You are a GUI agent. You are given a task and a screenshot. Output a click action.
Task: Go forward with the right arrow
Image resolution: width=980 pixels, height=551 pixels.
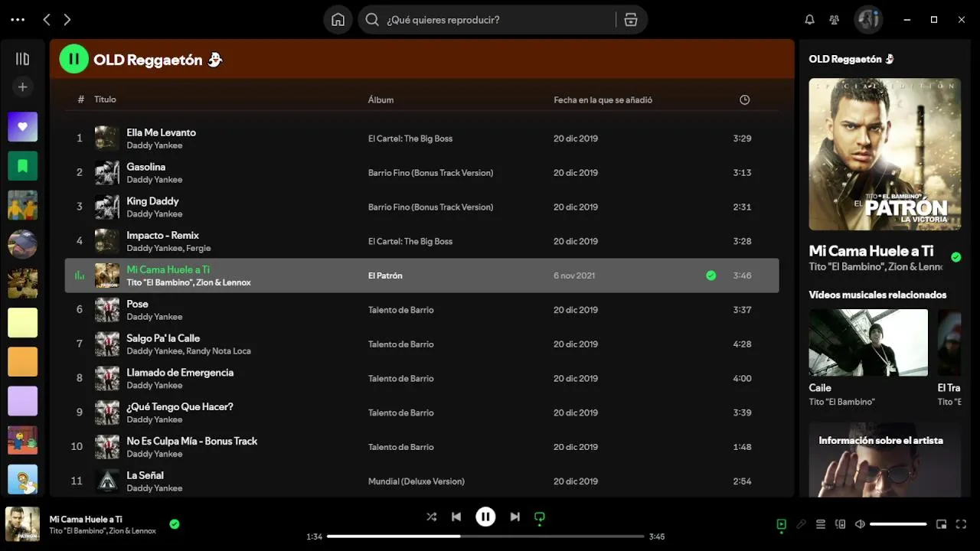[x=67, y=20]
